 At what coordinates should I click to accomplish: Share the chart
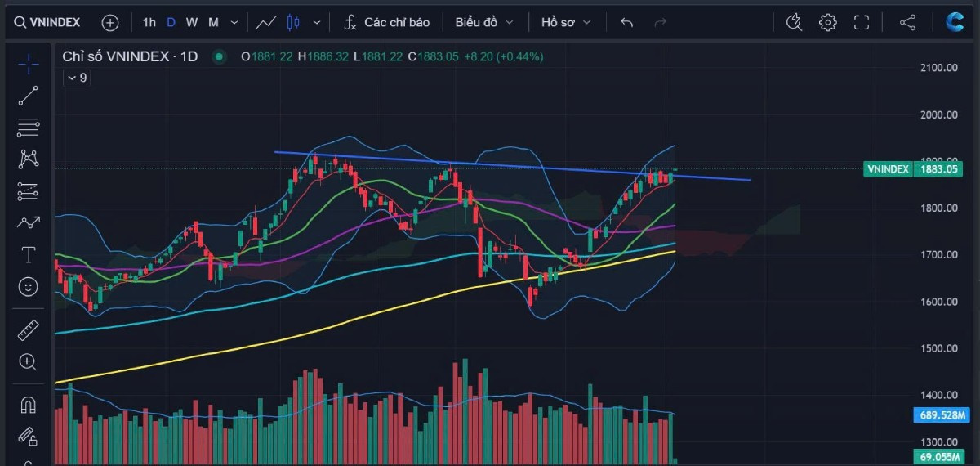(x=907, y=22)
